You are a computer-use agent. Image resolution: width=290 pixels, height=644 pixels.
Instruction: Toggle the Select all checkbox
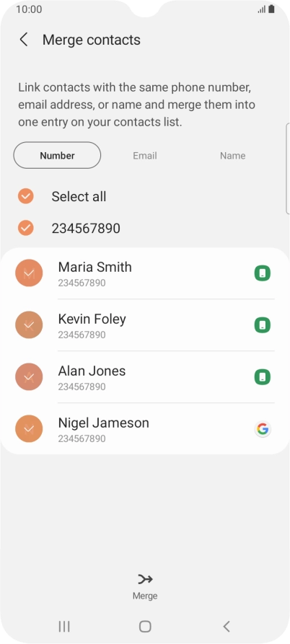25,196
